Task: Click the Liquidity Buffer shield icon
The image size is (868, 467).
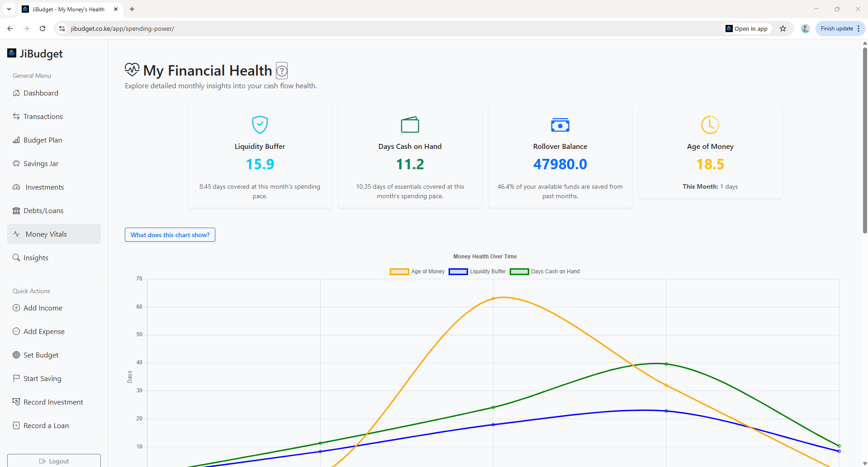Action: coord(260,124)
